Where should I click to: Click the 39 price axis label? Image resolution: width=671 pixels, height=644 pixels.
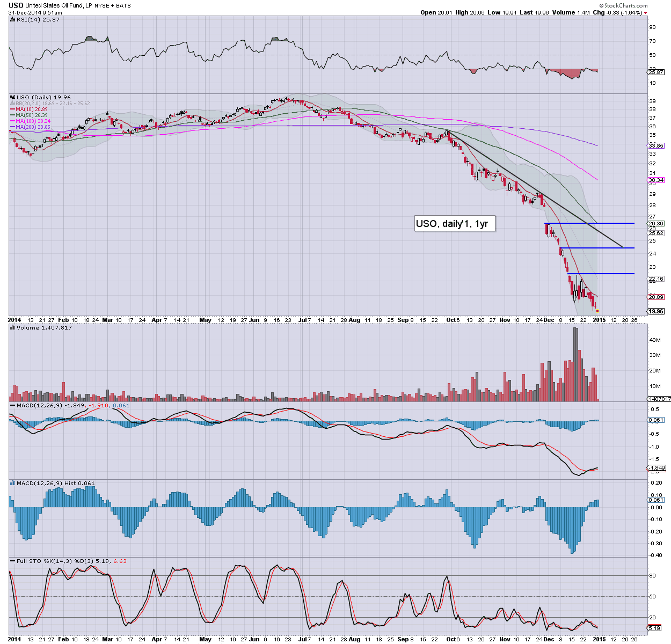point(652,101)
